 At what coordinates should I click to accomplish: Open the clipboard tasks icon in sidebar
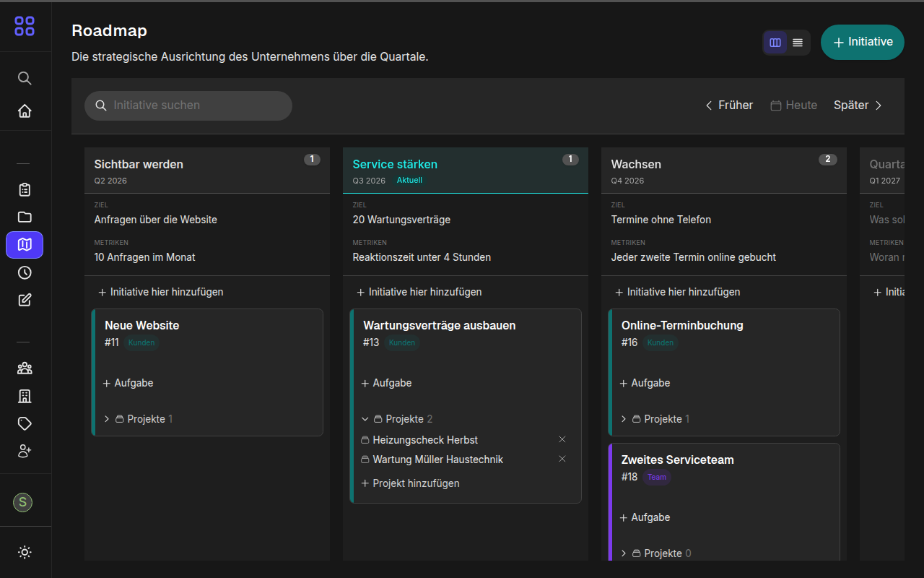25,190
